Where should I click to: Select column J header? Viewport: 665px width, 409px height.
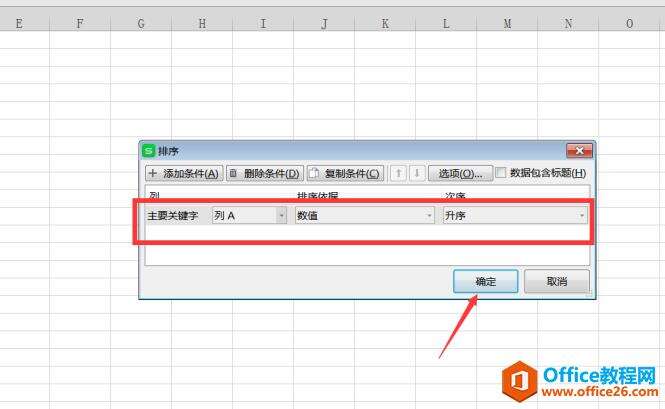point(324,24)
